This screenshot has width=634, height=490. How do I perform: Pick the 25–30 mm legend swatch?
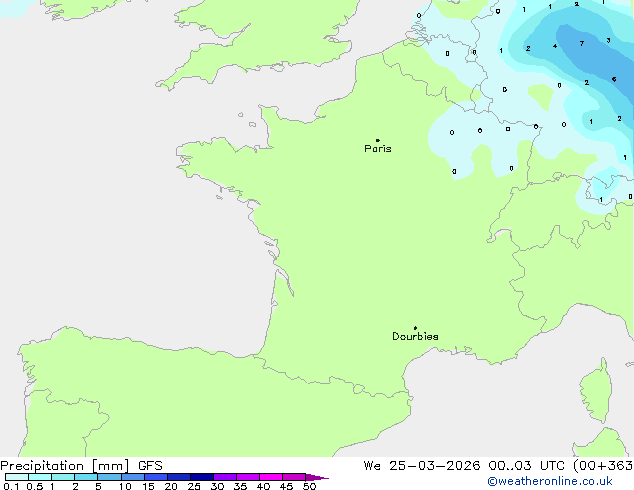[202, 477]
